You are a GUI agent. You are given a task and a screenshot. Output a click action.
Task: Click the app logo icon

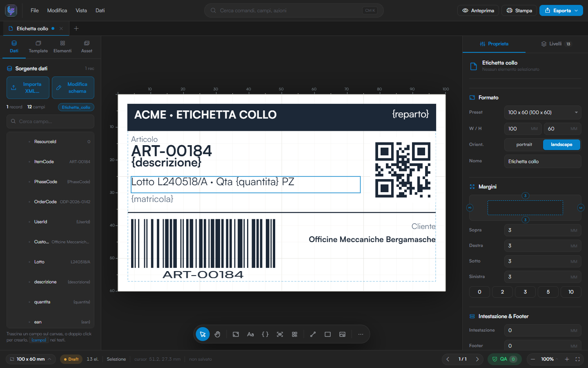pos(11,11)
